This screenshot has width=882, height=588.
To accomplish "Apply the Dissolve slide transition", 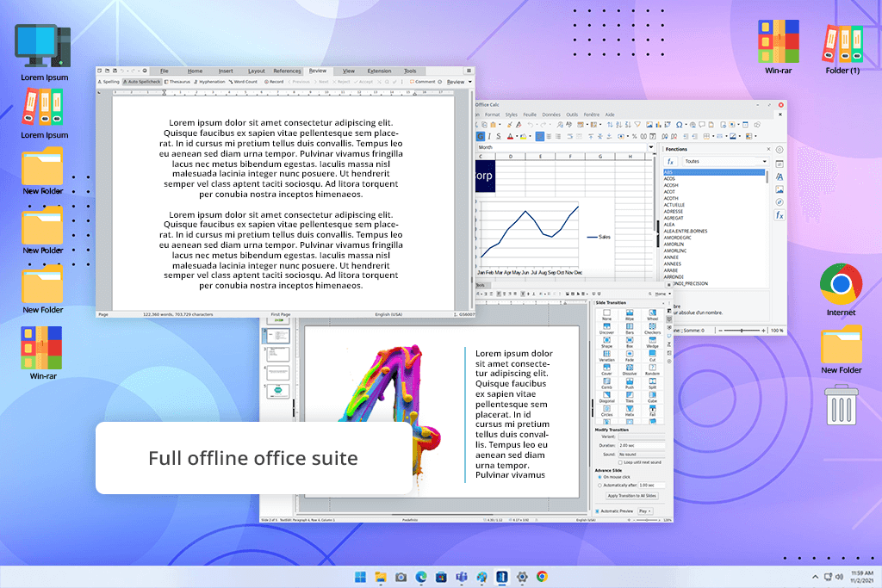I will click(x=630, y=369).
